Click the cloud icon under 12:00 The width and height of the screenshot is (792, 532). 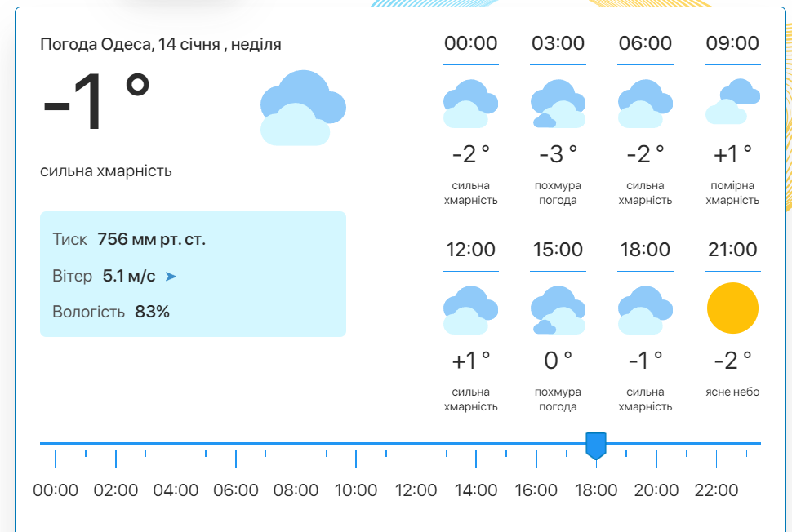471,310
